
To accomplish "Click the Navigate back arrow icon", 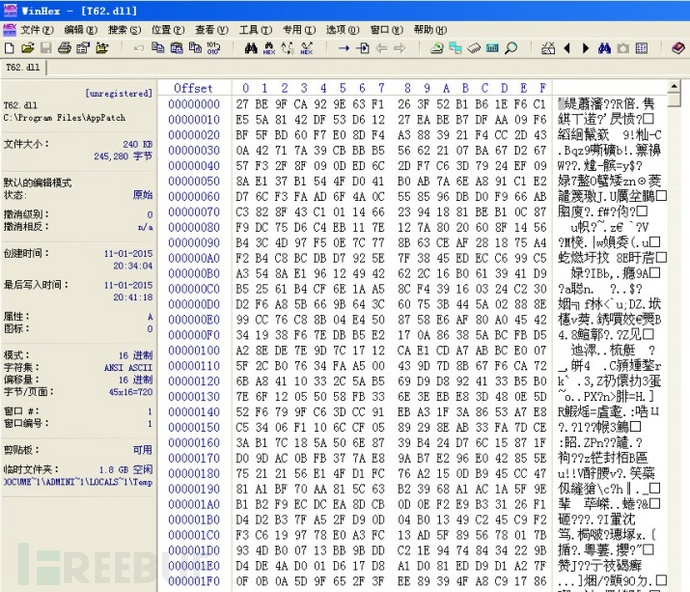I will pyautogui.click(x=382, y=48).
